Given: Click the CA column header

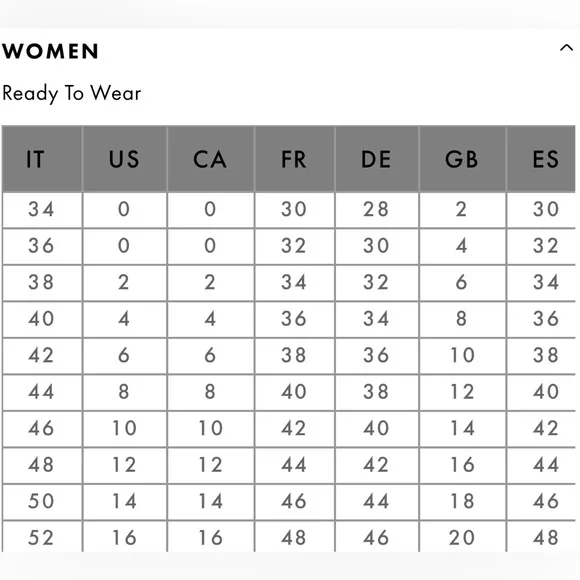Looking at the screenshot, I should point(210,159).
